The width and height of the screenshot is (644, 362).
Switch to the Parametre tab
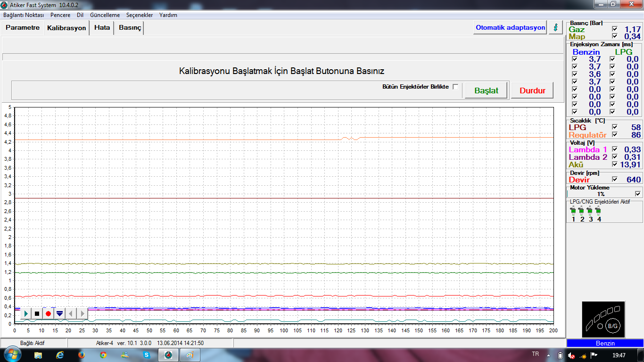(x=23, y=27)
